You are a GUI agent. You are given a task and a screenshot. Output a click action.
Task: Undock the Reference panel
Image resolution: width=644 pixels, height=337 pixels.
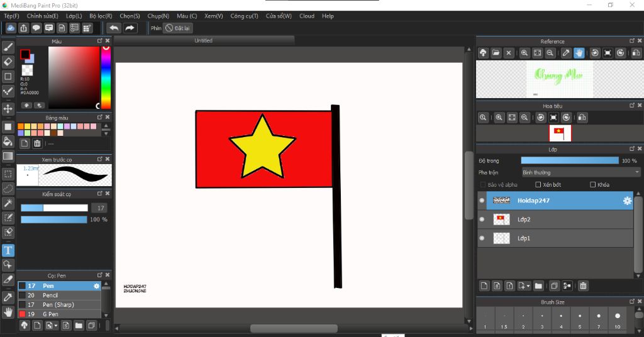click(632, 41)
